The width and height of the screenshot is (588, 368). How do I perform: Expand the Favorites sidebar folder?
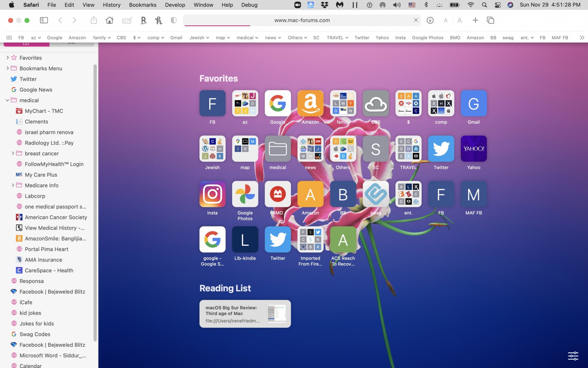pyautogui.click(x=7, y=58)
